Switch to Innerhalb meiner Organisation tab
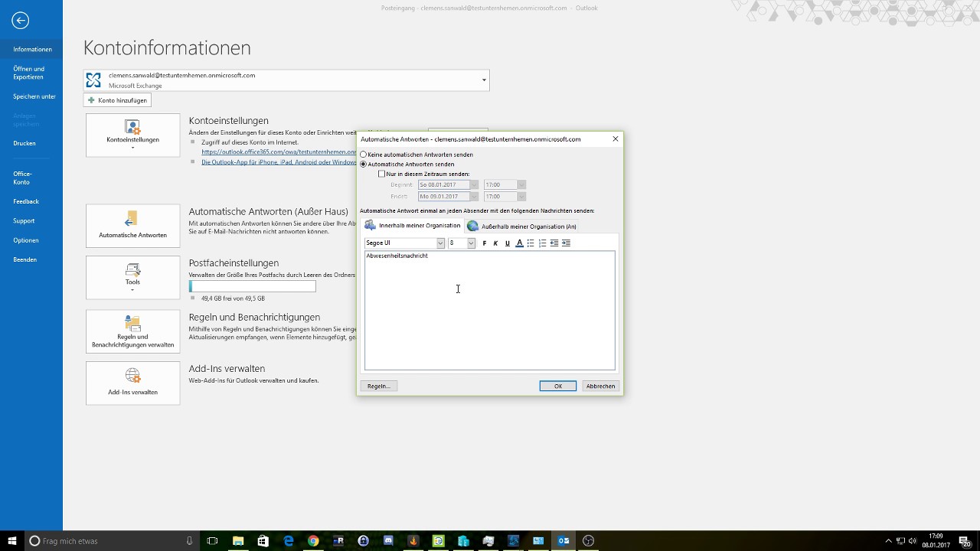980x551 pixels. pos(413,226)
